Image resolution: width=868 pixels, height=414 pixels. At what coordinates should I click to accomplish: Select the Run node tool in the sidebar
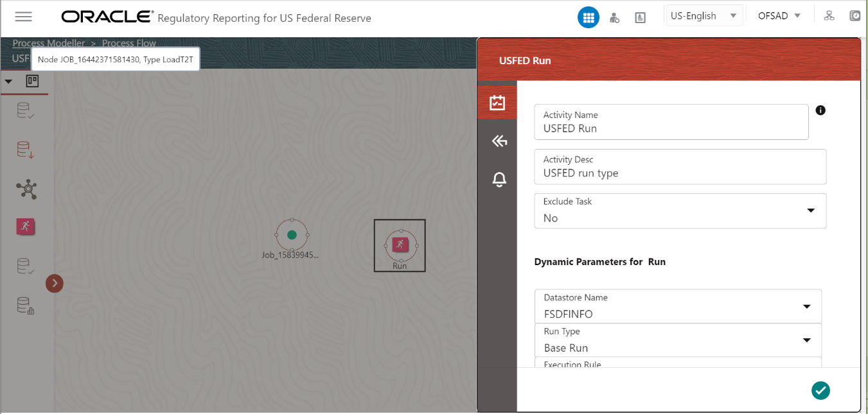pos(25,227)
